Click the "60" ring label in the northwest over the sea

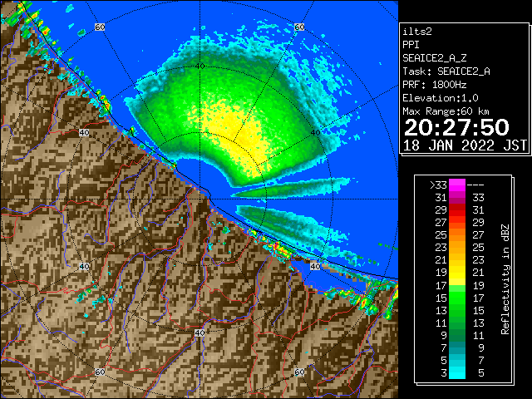point(100,27)
